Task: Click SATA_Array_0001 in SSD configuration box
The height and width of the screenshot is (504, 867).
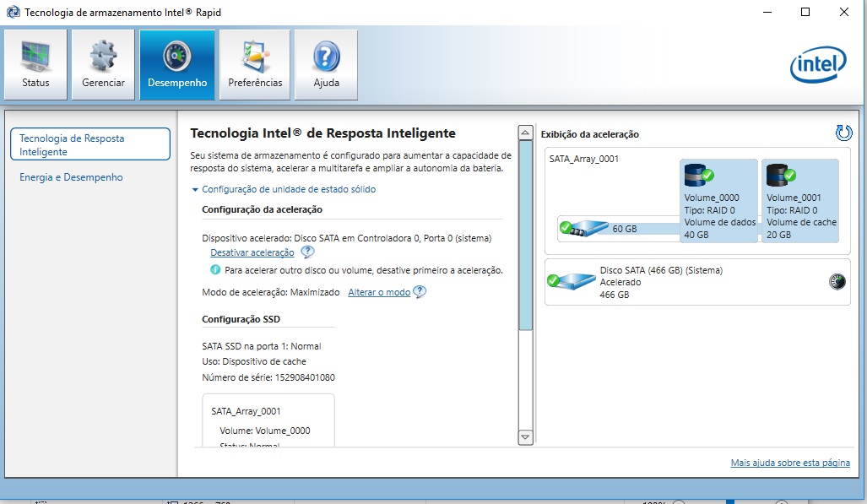Action: coord(246,412)
